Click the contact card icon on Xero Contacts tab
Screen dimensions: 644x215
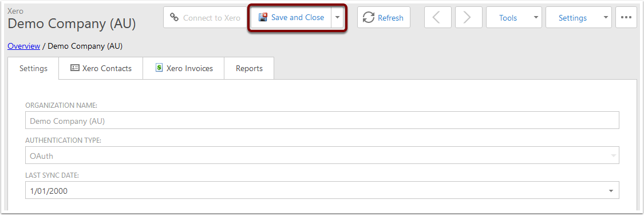75,68
